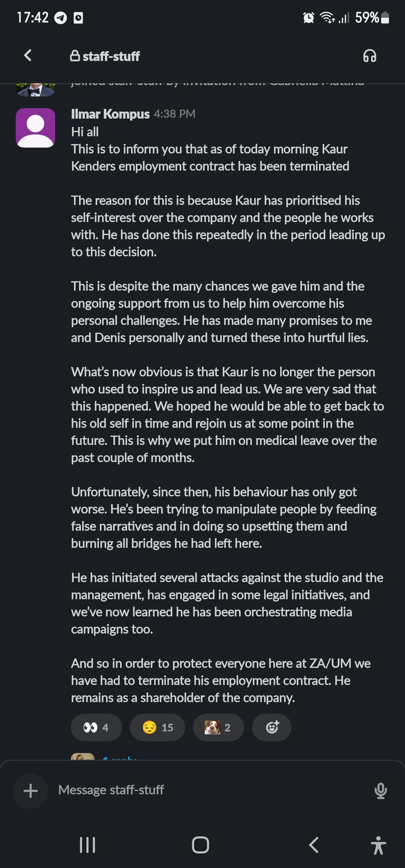Screen dimensions: 405x868
Task: Tap the accessibility shortcut icon
Action: pyautogui.click(x=378, y=845)
